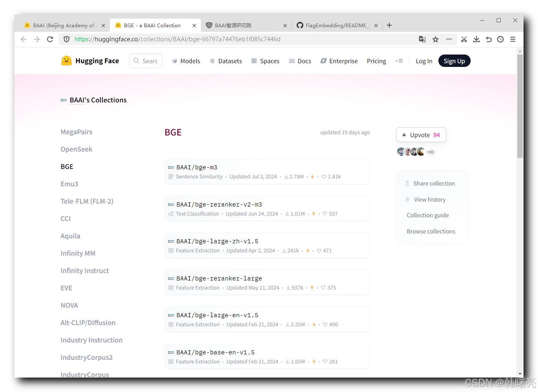Click the browser address bar URL
Screen dimensions: 538x392
[x=178, y=39]
